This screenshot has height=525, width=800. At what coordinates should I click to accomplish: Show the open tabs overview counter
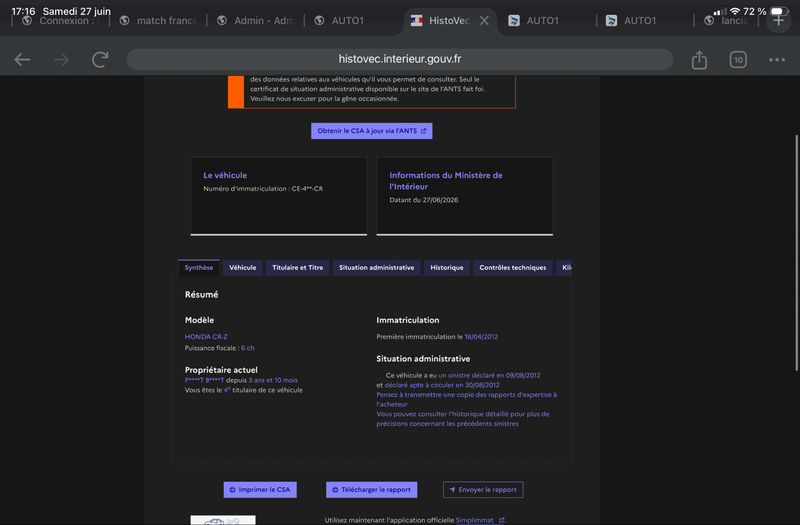tap(738, 60)
